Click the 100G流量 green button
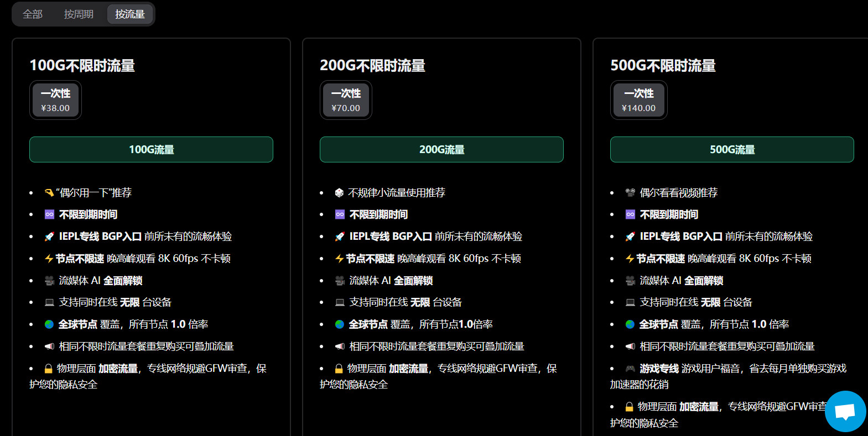The width and height of the screenshot is (868, 436). 151,150
